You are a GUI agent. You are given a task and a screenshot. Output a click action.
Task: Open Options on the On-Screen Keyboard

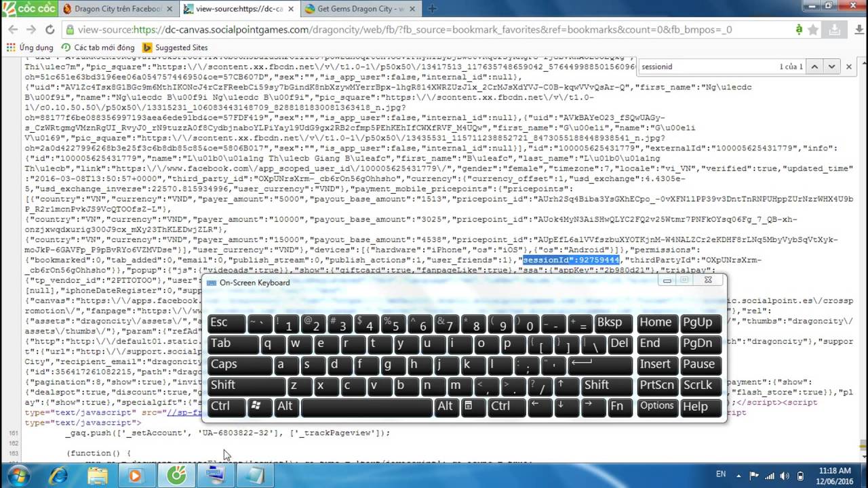657,407
